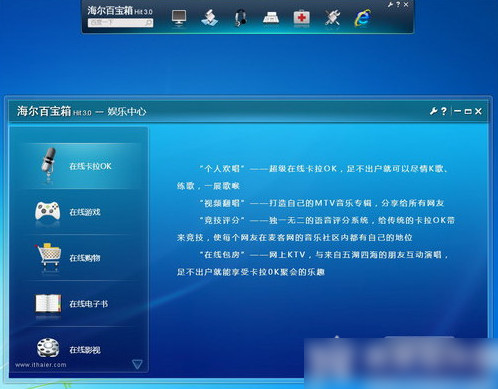Image resolution: width=498 pixels, height=389 pixels.
Task: Click the open book icon
Action: [48, 303]
